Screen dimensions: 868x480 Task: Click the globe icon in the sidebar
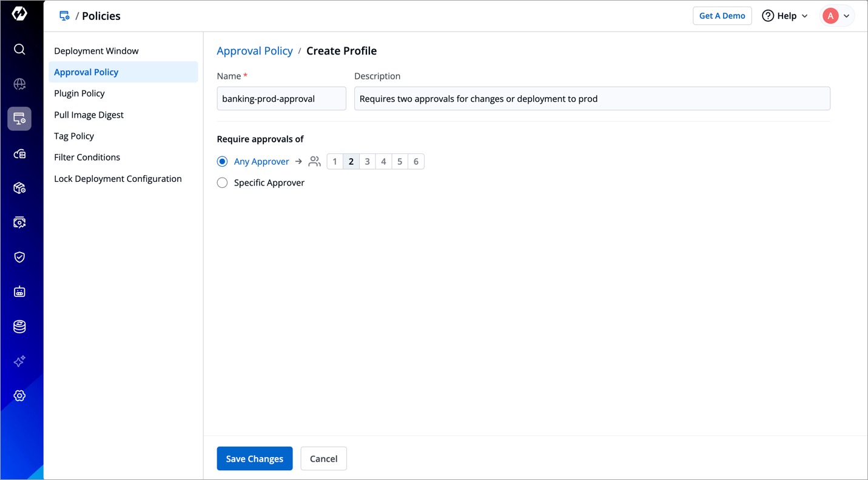pos(19,84)
